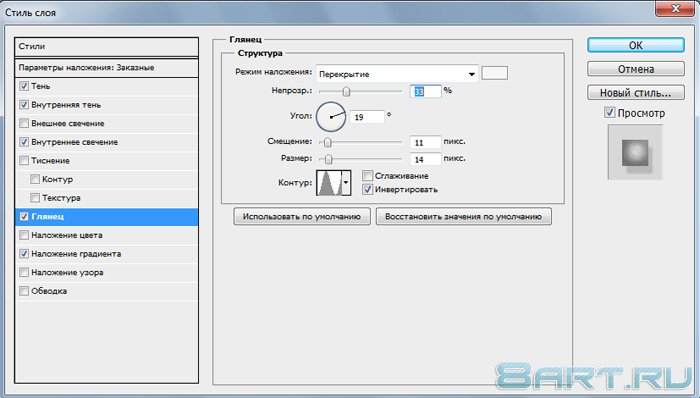The width and height of the screenshot is (700, 398).
Task: Enable the Наложение цвета checkbox
Action: click(24, 235)
